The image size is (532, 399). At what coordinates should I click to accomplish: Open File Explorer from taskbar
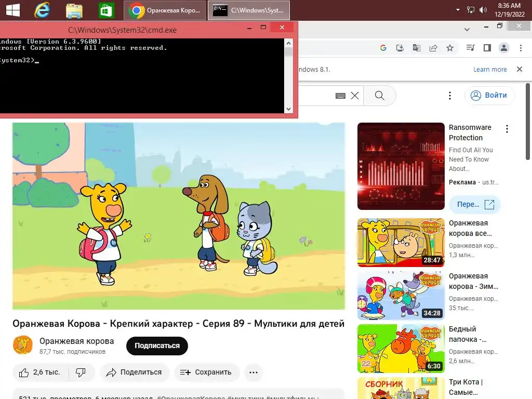(x=74, y=10)
